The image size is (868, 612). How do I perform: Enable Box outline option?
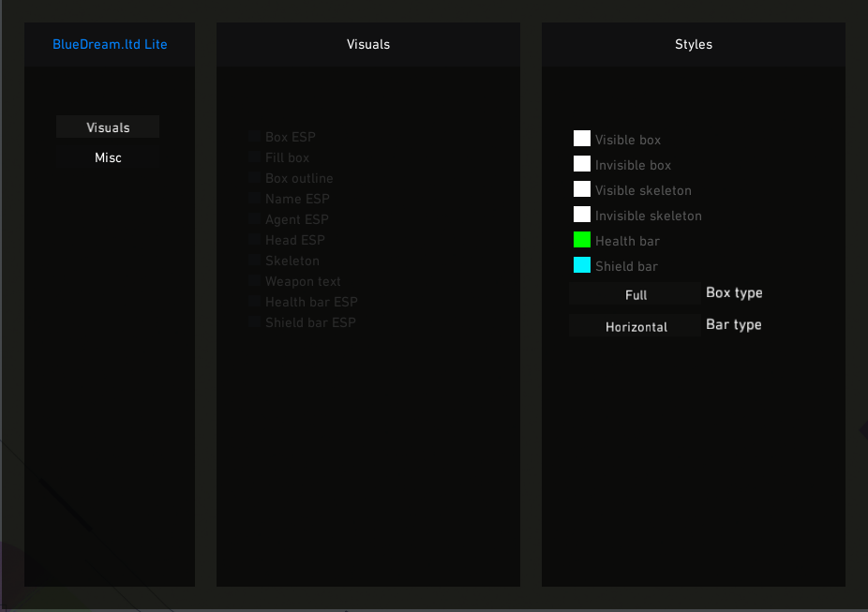click(x=254, y=178)
